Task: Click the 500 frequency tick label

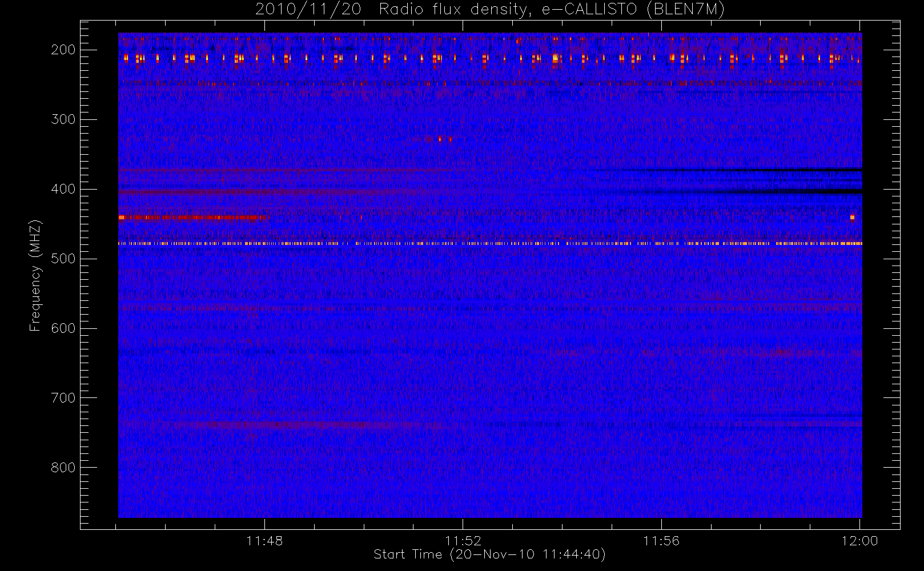Action: click(63, 259)
